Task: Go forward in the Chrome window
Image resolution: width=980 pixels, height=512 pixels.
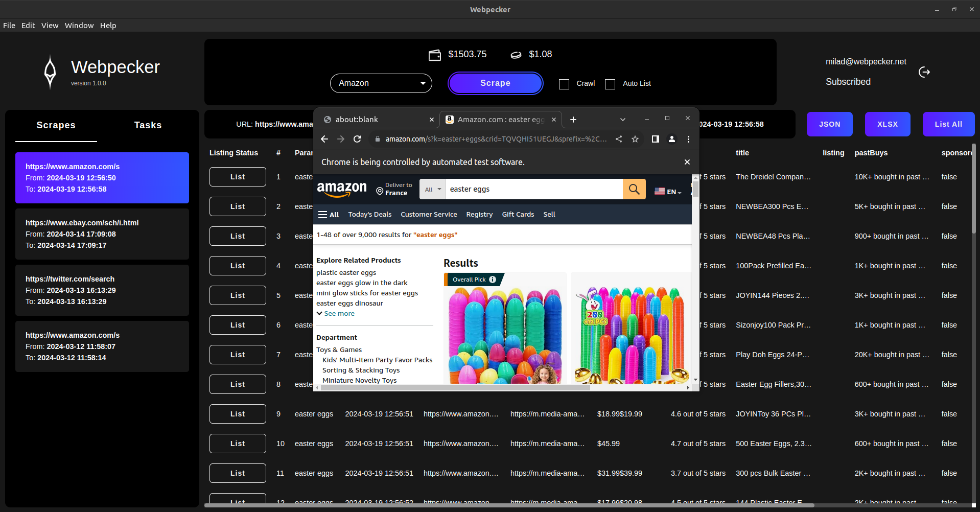Action: (x=341, y=139)
